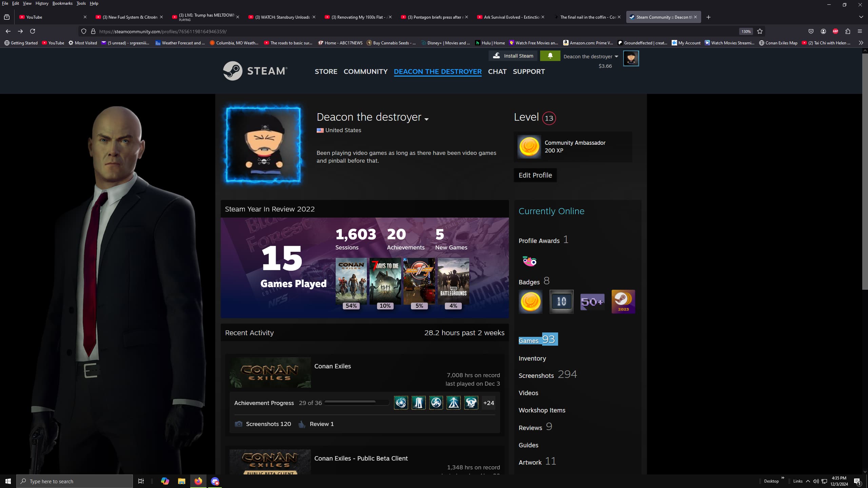Open the CHAT menu item
This screenshot has width=868, height=488.
tap(497, 72)
